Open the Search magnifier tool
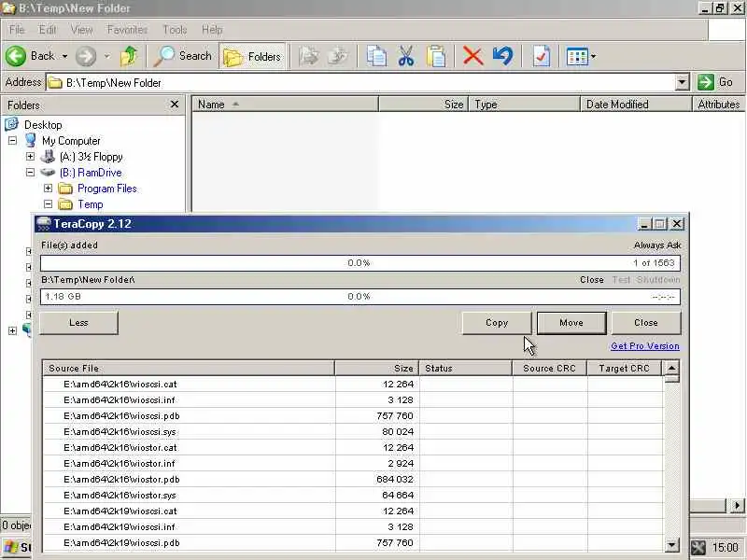Screen dimensions: 747x560 point(182,56)
